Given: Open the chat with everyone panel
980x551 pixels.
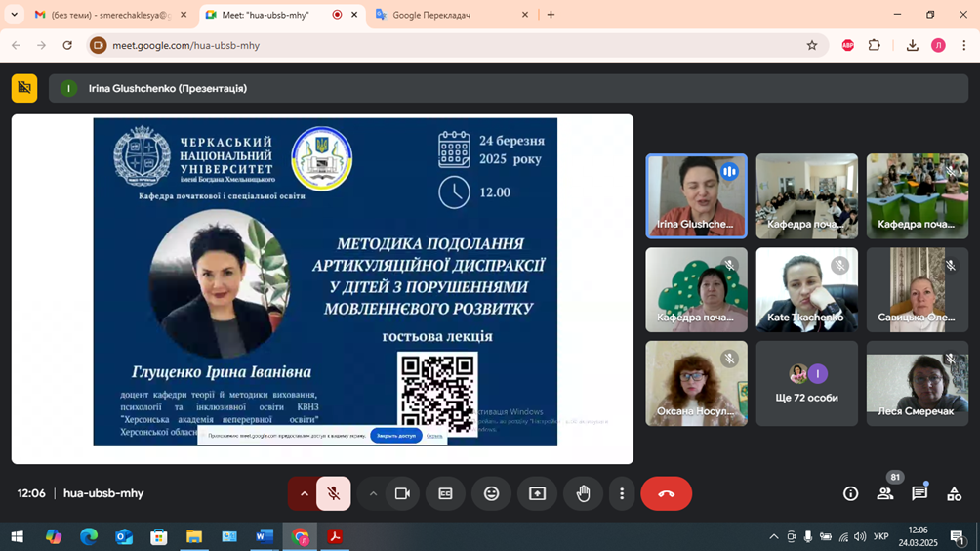Looking at the screenshot, I should (x=919, y=494).
